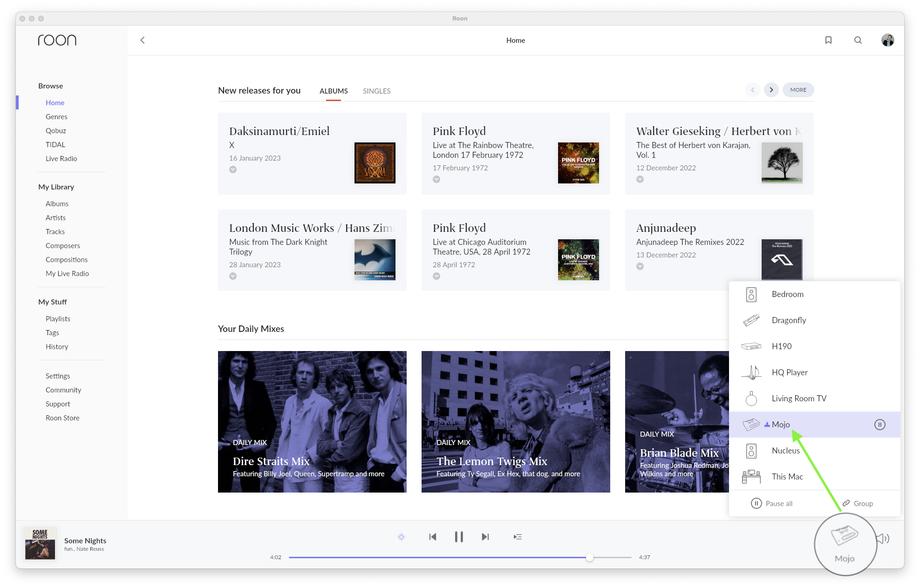Open Support link in sidebar
The width and height of the screenshot is (920, 588).
(x=58, y=404)
